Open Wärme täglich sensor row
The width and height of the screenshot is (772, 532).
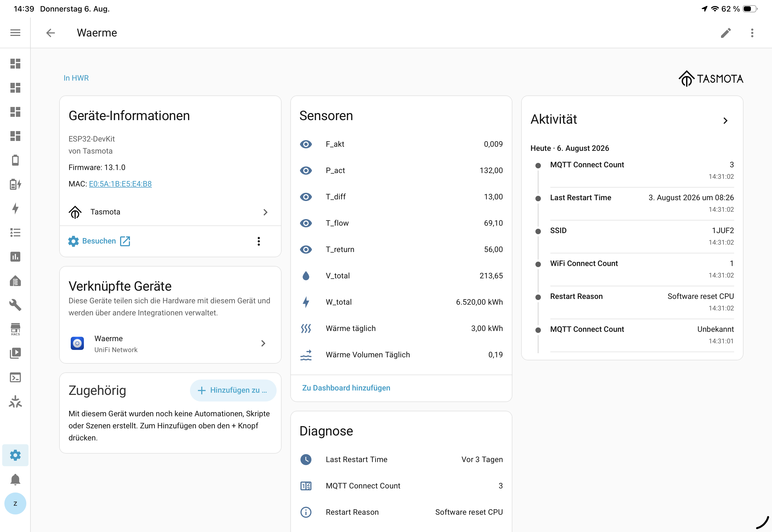(401, 328)
